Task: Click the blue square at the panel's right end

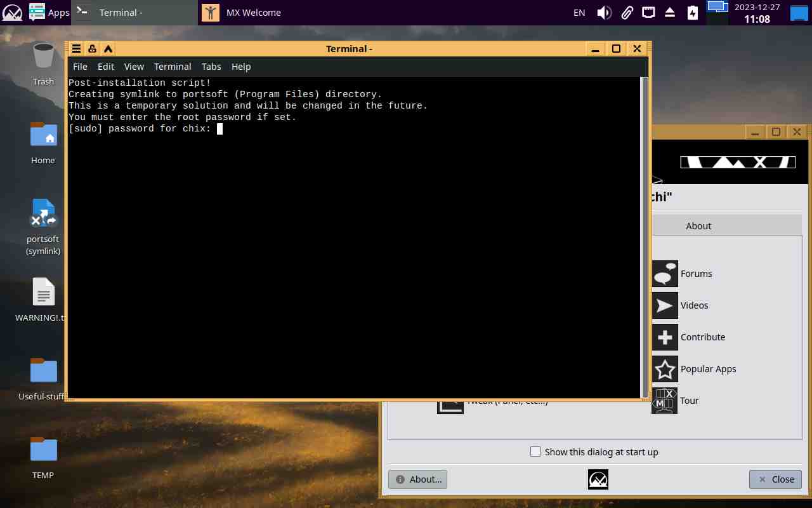Action: 799,12
